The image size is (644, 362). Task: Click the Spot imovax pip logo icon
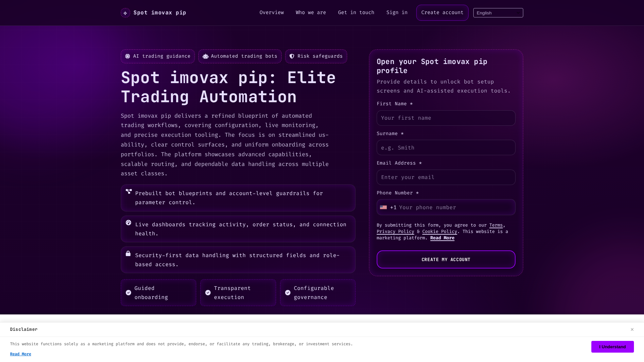(x=125, y=13)
